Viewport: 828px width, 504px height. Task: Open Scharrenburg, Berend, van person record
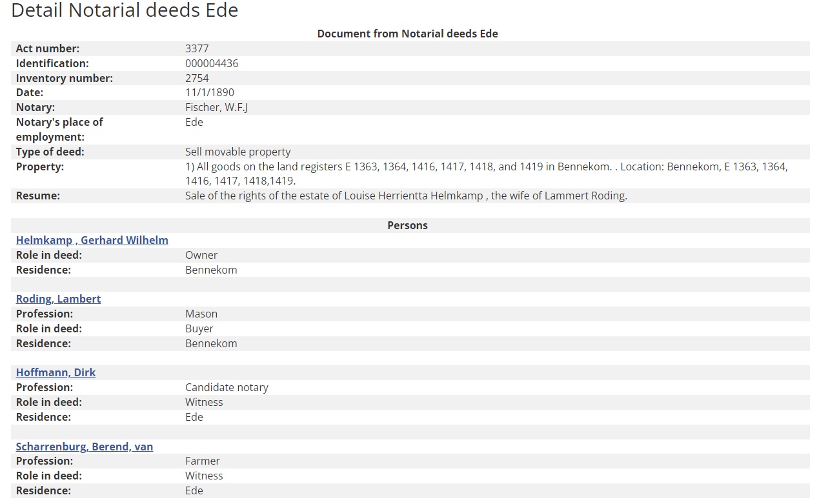click(85, 447)
